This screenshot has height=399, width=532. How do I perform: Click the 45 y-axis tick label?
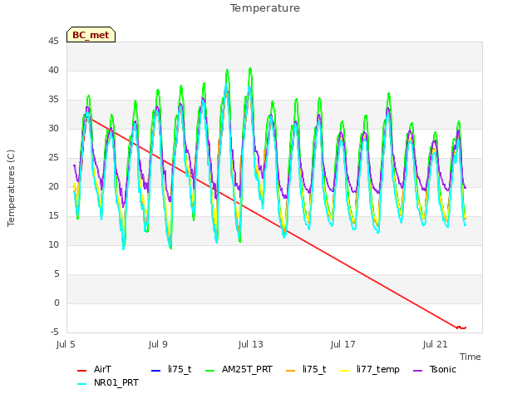point(53,42)
